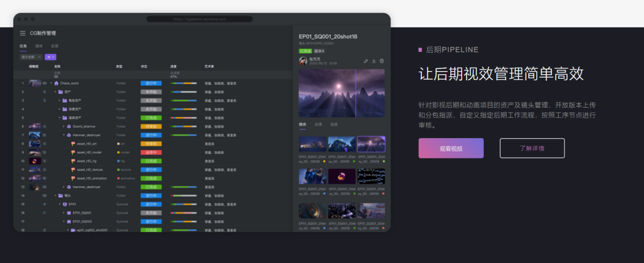Click the 状态 column header
The height and width of the screenshot is (263, 644).
tap(144, 67)
